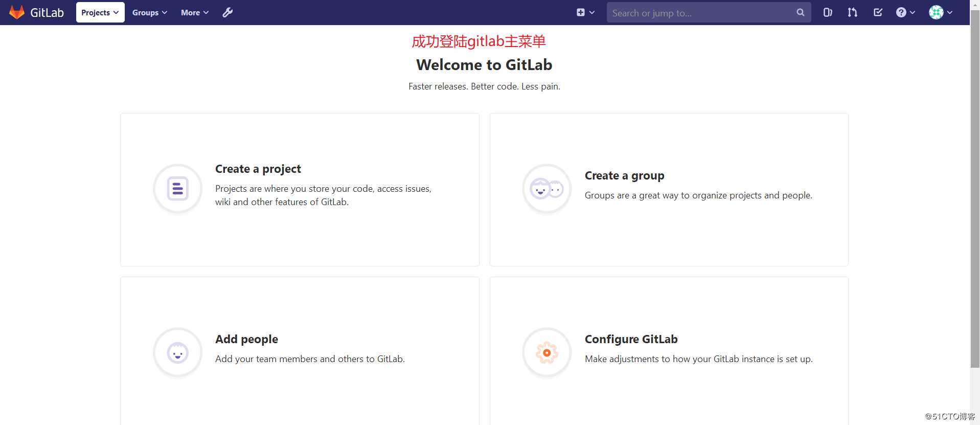This screenshot has width=980, height=425.
Task: Click the Create a project document icon
Action: (x=178, y=189)
